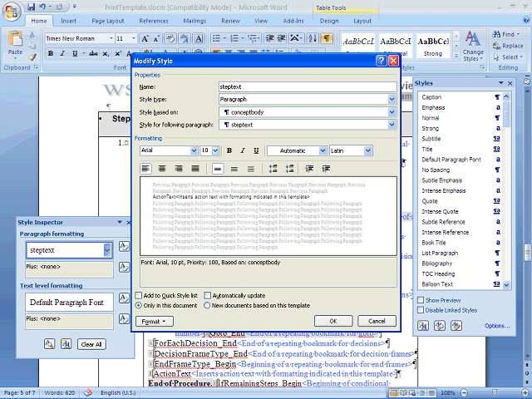The width and height of the screenshot is (532, 399).
Task: Select double line spacing in dialog
Action: coord(251,169)
